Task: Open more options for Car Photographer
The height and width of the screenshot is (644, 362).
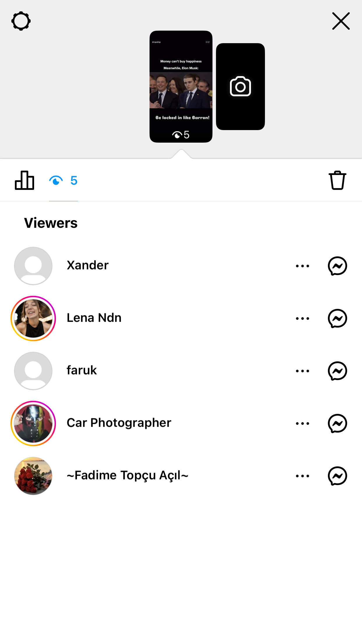Action: tap(303, 423)
